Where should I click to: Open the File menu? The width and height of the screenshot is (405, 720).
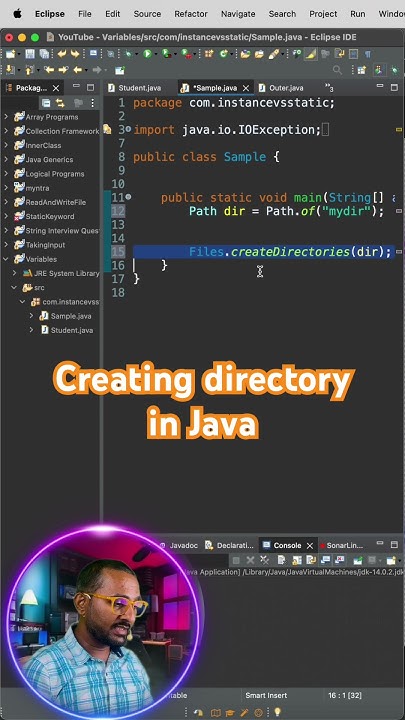(84, 14)
